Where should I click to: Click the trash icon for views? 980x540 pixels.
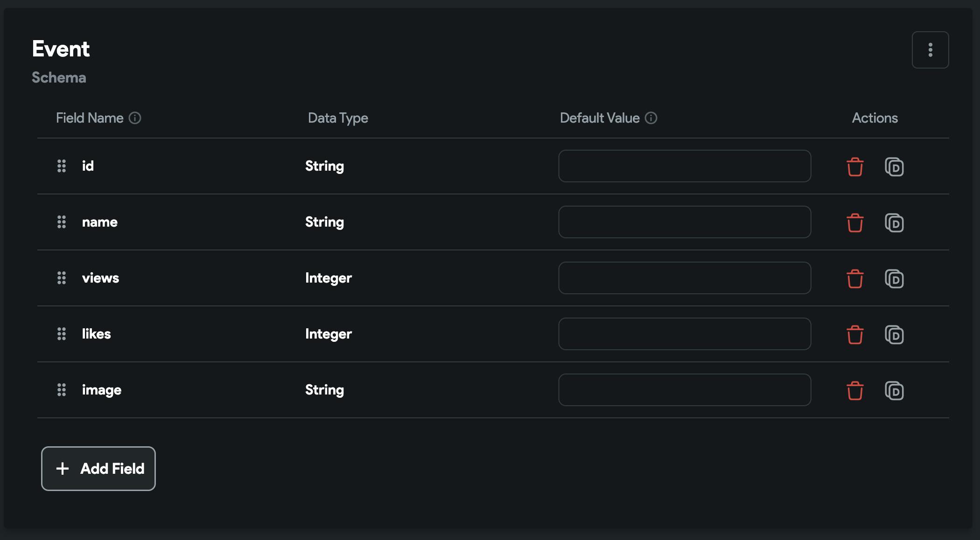pos(855,279)
